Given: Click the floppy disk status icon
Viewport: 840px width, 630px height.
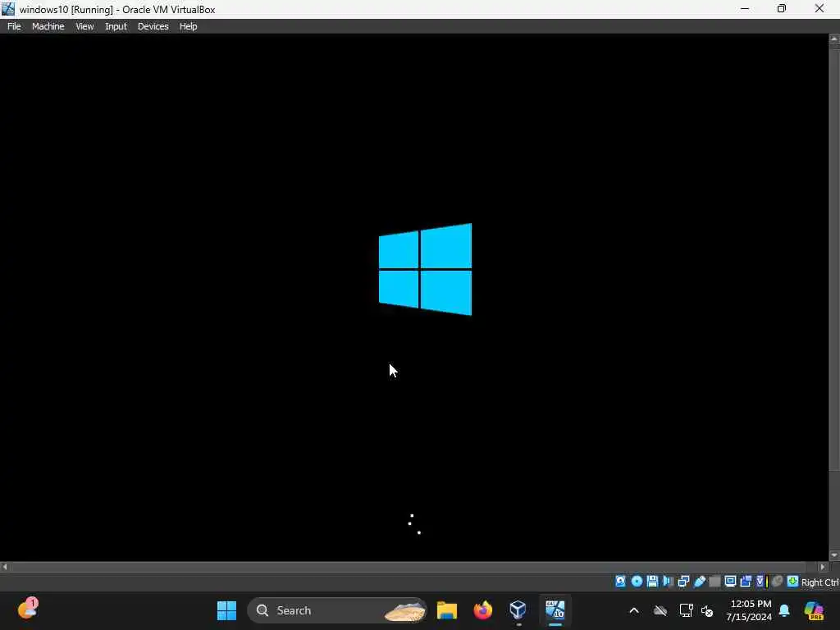Looking at the screenshot, I should click(x=652, y=582).
